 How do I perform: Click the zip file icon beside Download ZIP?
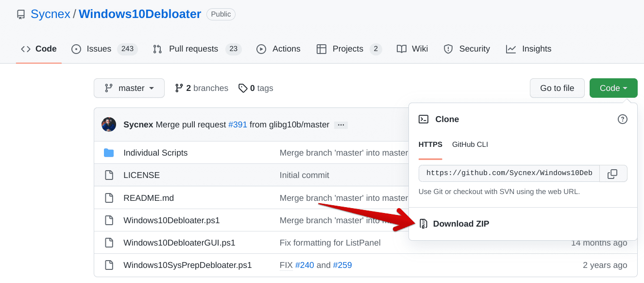[424, 224]
